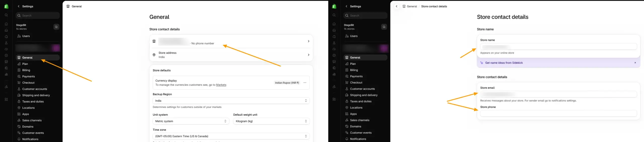The width and height of the screenshot is (644, 142).
Task: Click StageBit store switcher icon in left screenshot
Action: pyautogui.click(x=56, y=27)
